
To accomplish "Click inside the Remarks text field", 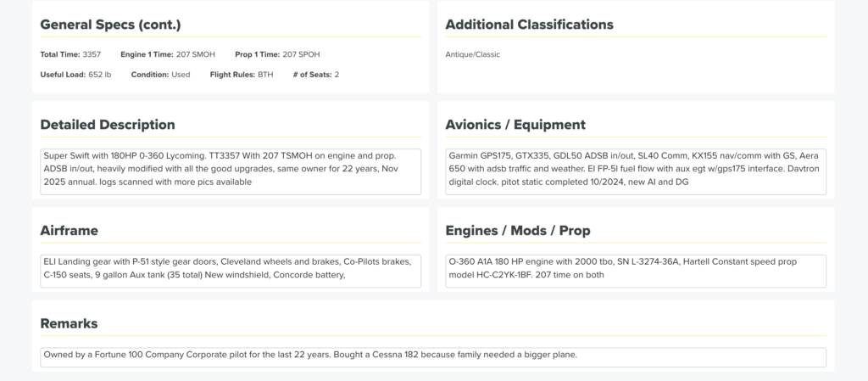I will (x=433, y=356).
